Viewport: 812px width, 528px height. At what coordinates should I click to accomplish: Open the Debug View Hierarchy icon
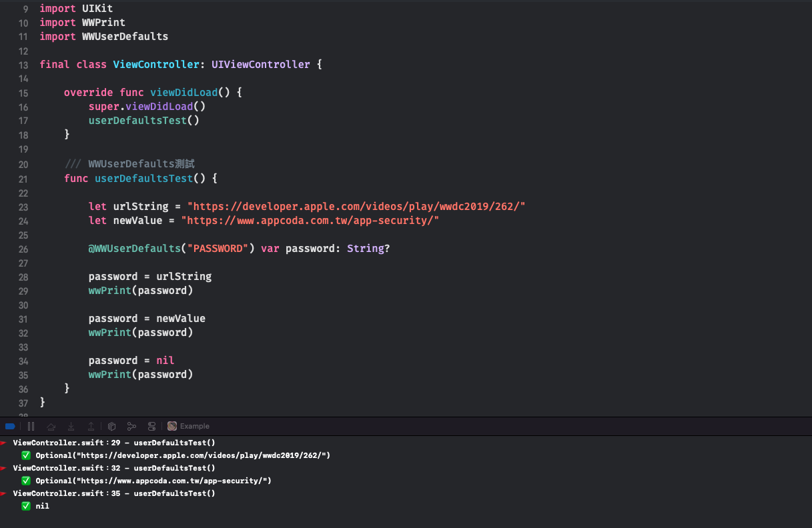pyautogui.click(x=111, y=426)
